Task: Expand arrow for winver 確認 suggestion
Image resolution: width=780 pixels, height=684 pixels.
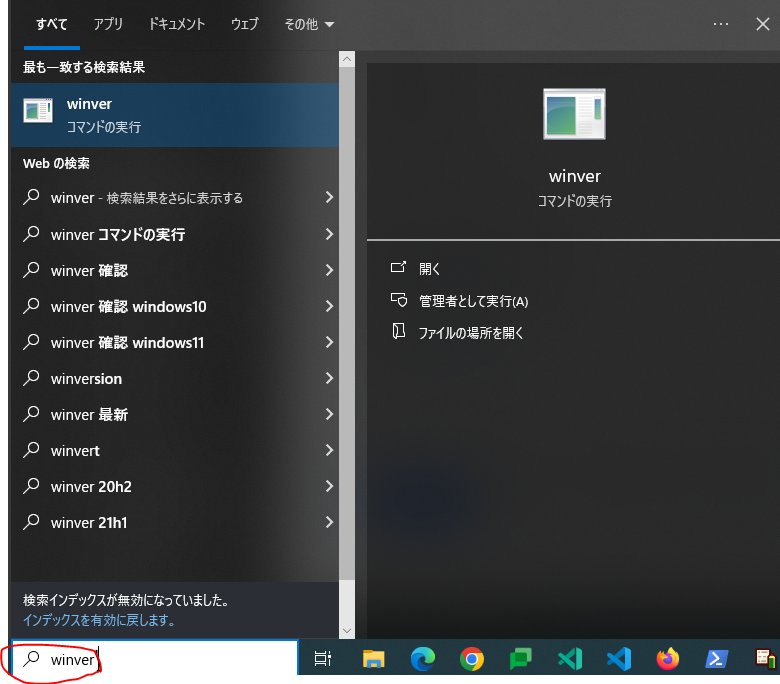Action: pos(329,270)
